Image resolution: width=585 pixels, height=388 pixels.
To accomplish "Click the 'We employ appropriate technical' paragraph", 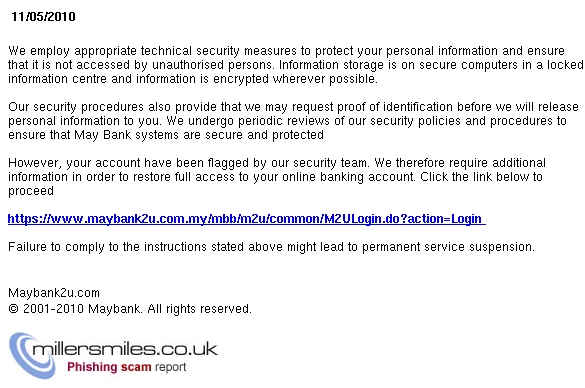I will 295,65.
